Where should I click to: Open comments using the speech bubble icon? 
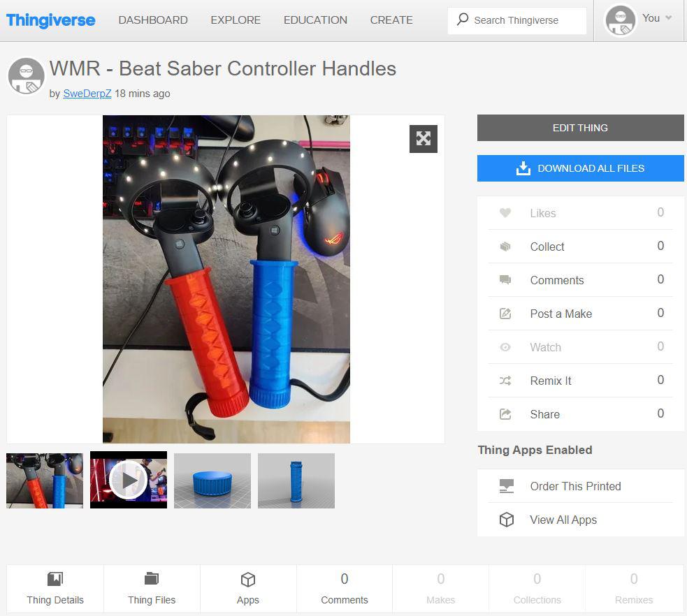[505, 279]
